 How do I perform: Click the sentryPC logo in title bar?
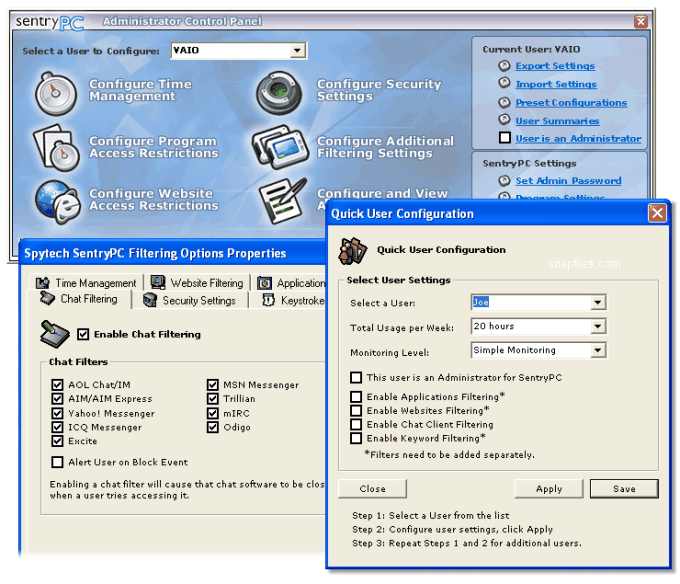click(x=50, y=22)
